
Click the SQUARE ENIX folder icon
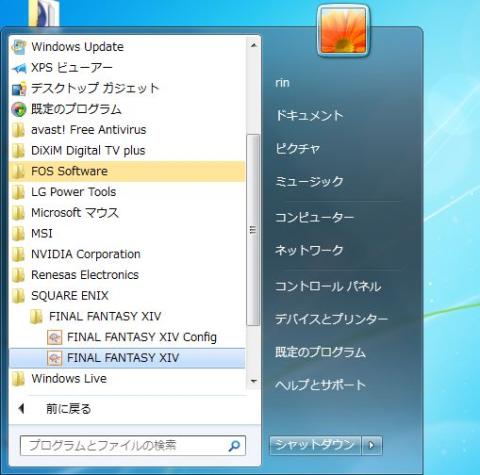click(18, 296)
